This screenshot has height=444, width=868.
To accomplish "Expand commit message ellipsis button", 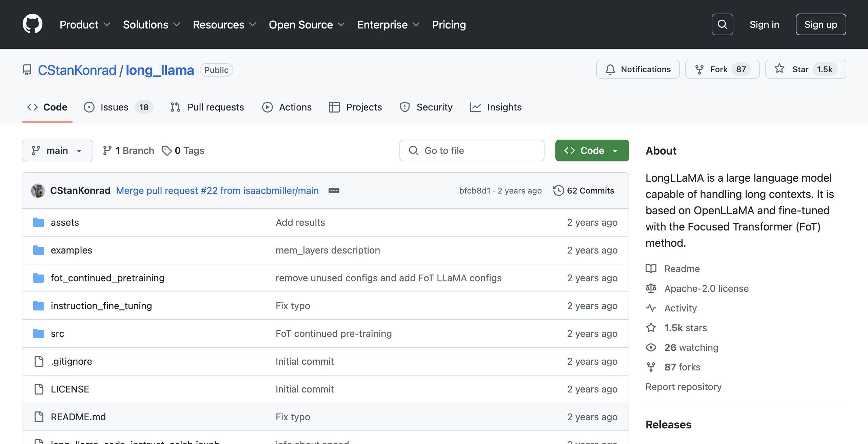I will point(334,190).
